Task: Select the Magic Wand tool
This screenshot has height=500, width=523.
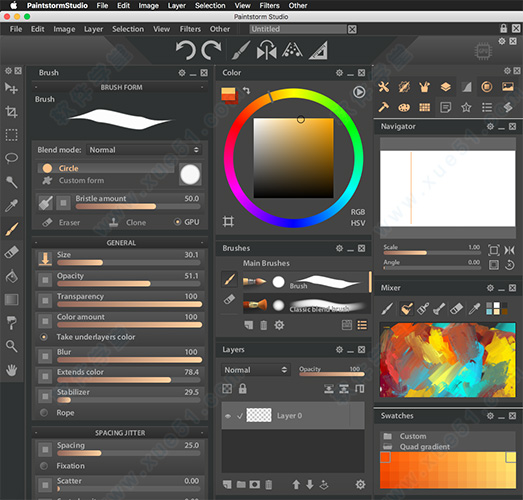Action: click(11, 182)
